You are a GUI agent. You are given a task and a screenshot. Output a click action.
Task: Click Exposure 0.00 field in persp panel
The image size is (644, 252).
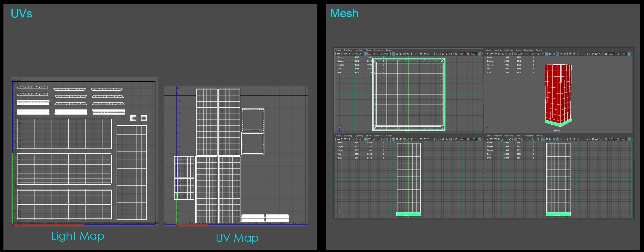[612, 54]
